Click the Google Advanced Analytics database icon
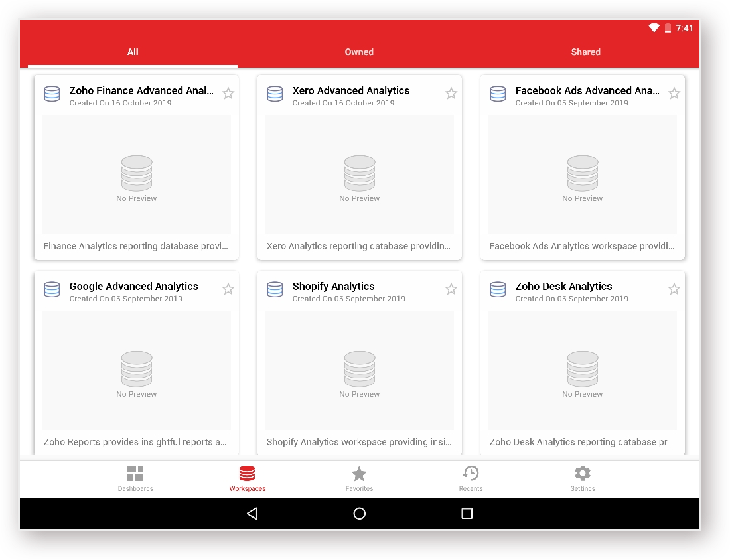The image size is (730, 560). click(x=52, y=289)
